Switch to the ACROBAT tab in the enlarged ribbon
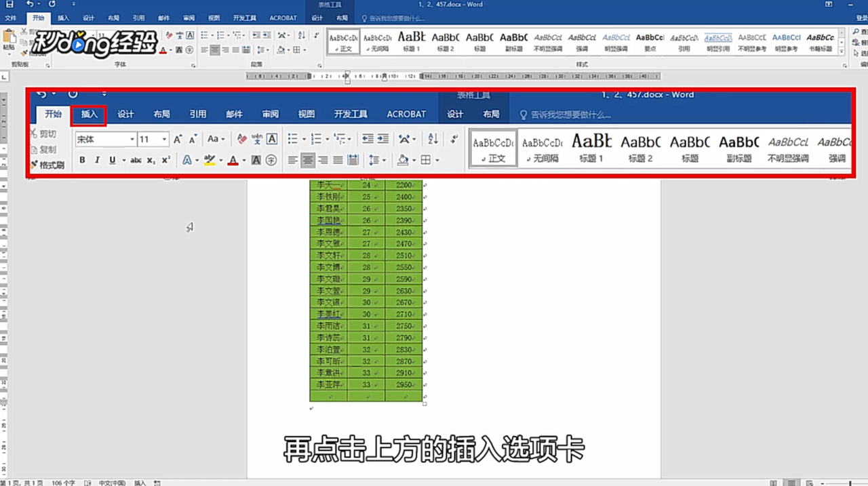 pyautogui.click(x=406, y=115)
